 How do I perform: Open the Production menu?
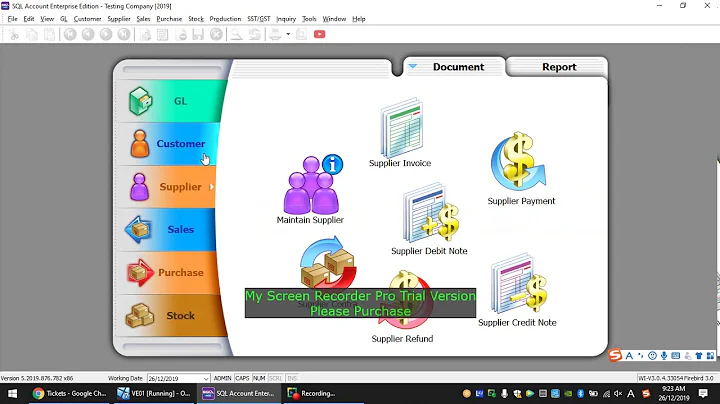click(x=225, y=19)
